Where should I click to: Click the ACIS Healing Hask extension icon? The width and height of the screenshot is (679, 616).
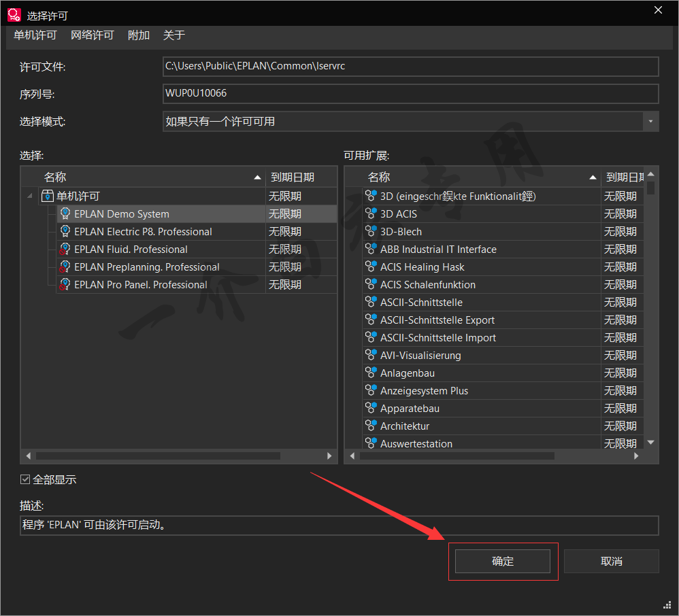(x=371, y=267)
